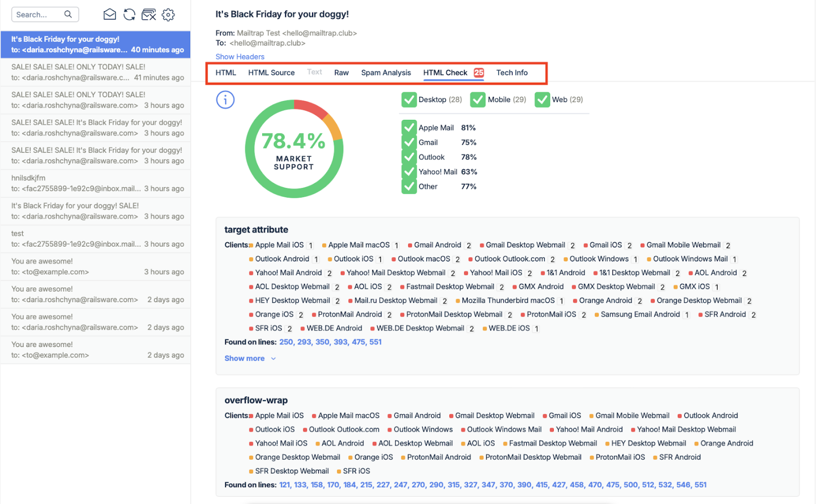Open inbox settings gear icon
This screenshot has width=816, height=504.
click(x=168, y=15)
